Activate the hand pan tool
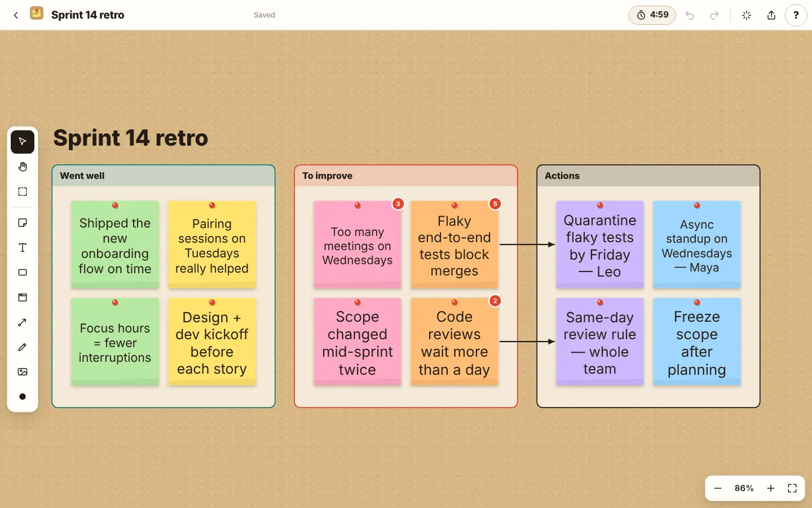This screenshot has width=812, height=508. pyautogui.click(x=23, y=167)
